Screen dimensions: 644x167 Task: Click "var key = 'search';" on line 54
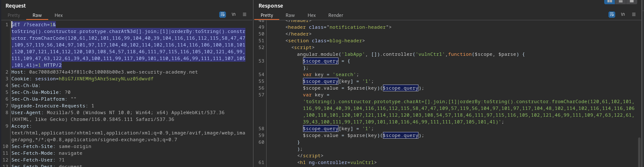point(331,74)
